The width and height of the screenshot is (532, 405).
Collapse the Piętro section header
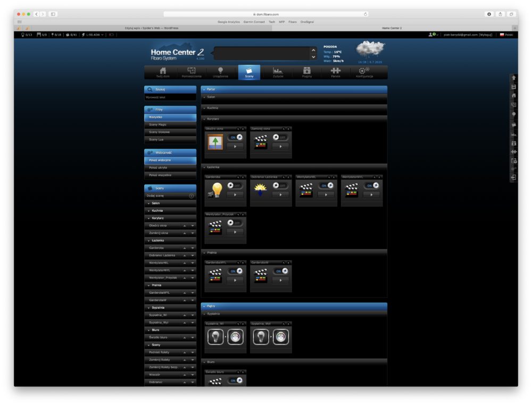(294, 306)
